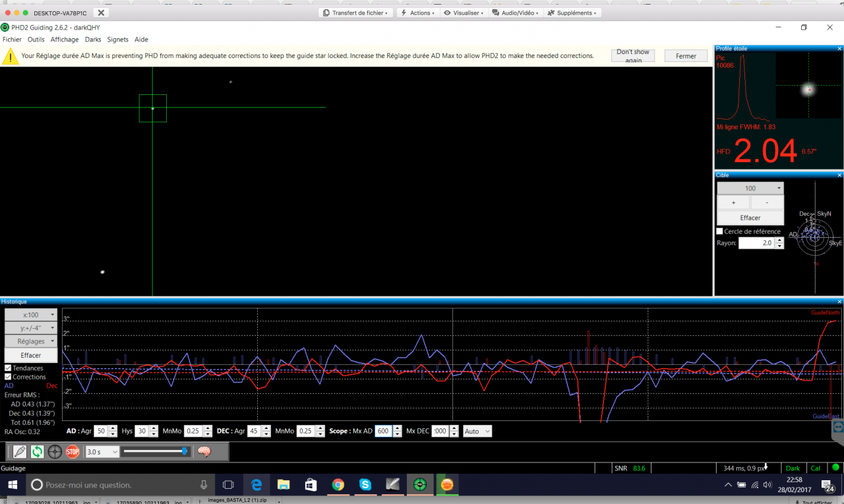Open advanced settings brain icon
This screenshot has height=504, width=844.
coord(204,451)
